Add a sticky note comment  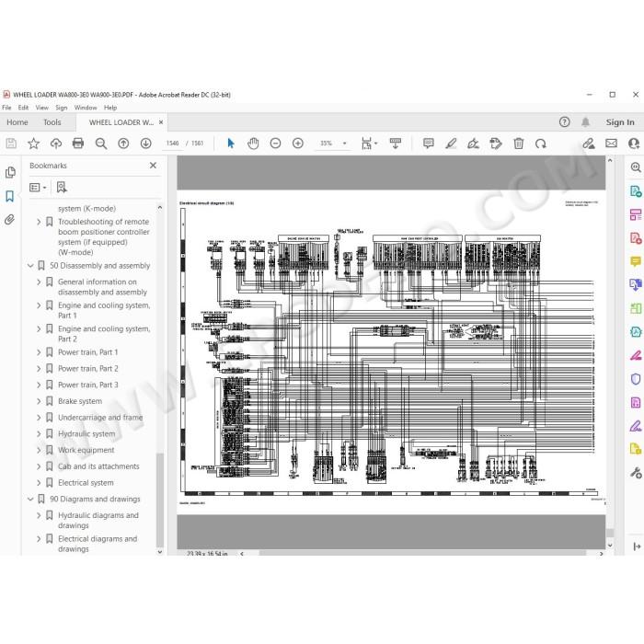pos(429,144)
